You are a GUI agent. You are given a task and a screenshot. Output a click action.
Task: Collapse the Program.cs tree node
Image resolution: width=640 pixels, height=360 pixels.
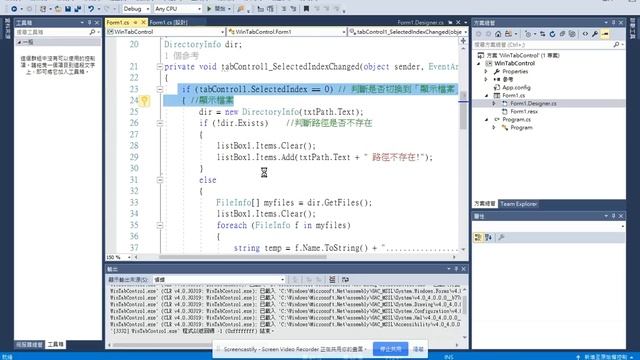click(x=487, y=120)
